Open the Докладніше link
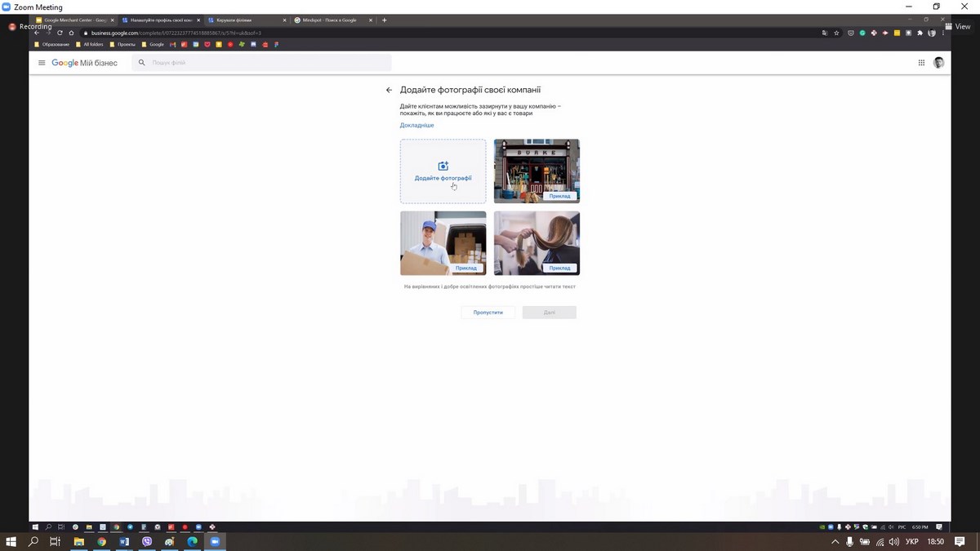The width and height of the screenshot is (980, 551). 416,125
